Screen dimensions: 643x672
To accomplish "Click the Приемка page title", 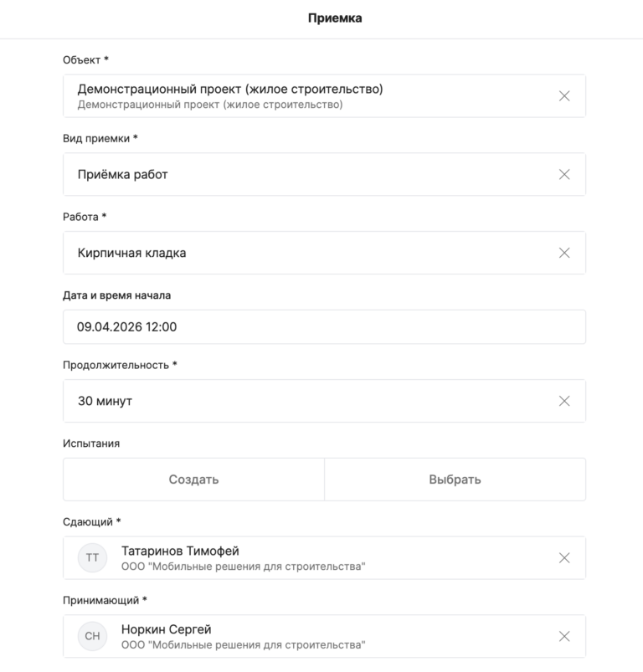I will coord(334,18).
